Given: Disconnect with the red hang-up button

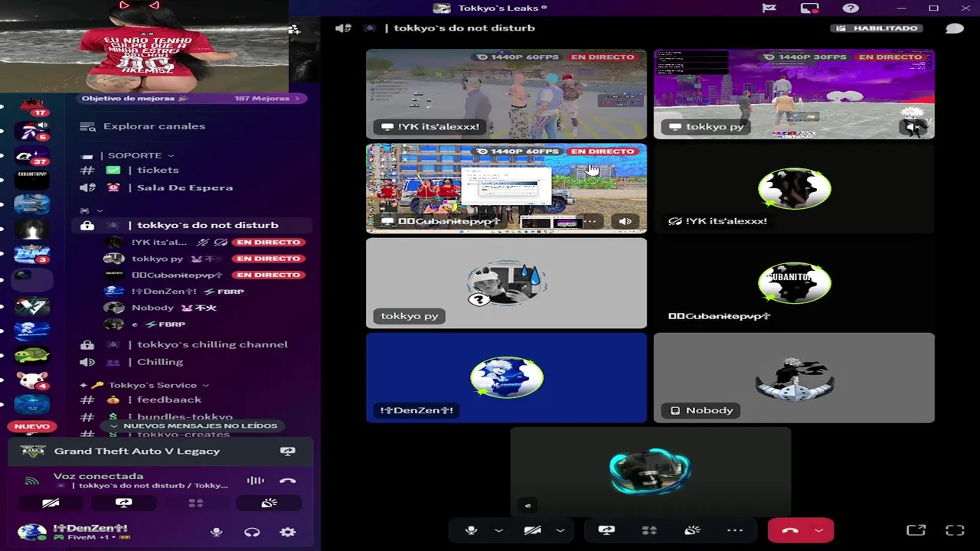Looking at the screenshot, I should (790, 530).
